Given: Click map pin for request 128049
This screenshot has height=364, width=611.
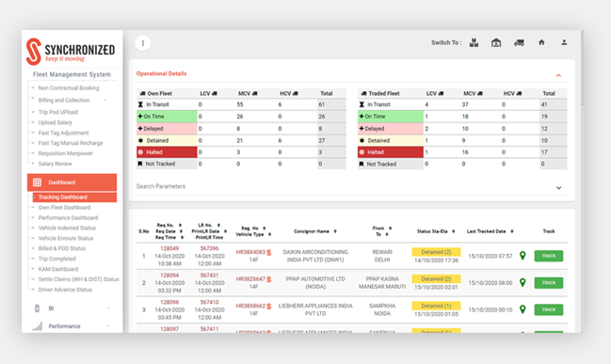Looking at the screenshot, I should tap(523, 256).
